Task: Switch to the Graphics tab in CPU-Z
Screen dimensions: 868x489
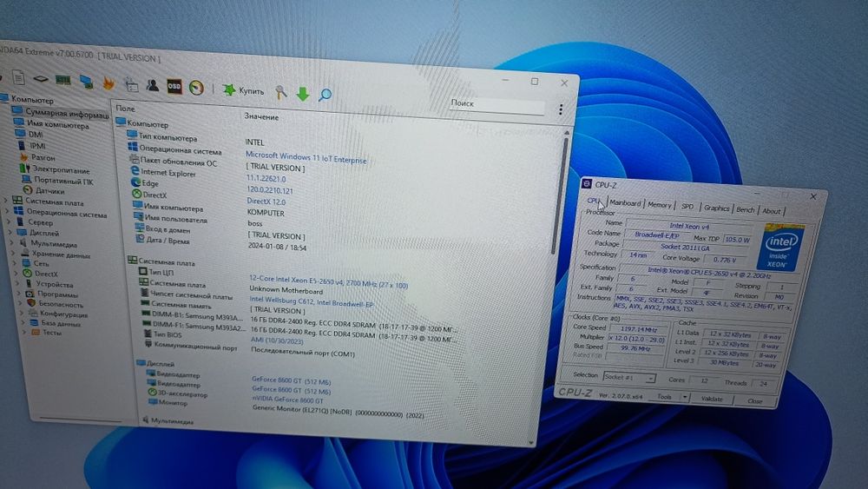Action: coord(716,208)
